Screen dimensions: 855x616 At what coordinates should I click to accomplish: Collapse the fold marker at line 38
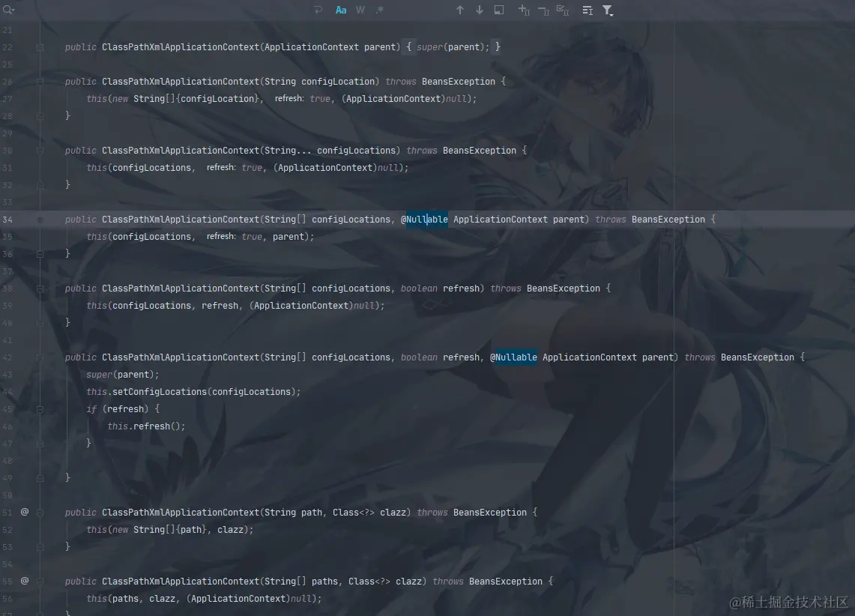(x=40, y=289)
